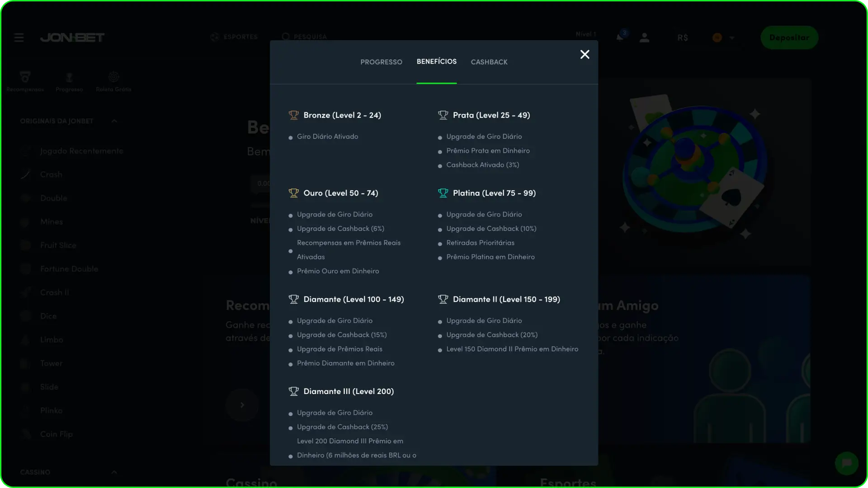Open the hamburger menu icon
Screen dimensions: 868x488
point(19,38)
